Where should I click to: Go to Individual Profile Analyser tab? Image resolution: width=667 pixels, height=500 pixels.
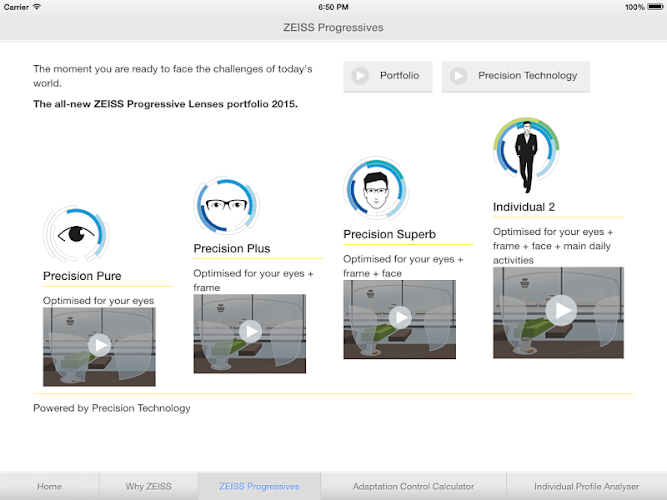587,486
